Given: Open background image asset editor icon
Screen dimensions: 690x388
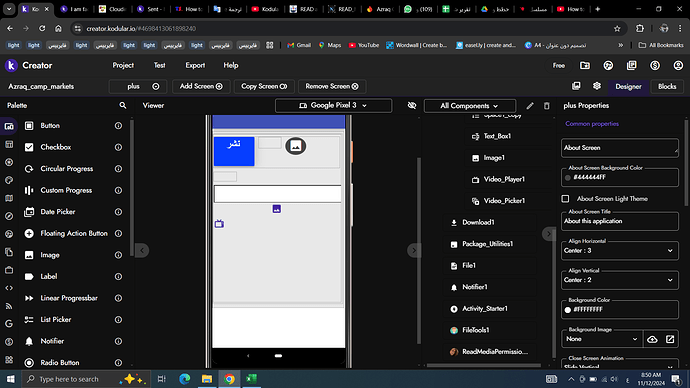Looking at the screenshot, I should 670,339.
